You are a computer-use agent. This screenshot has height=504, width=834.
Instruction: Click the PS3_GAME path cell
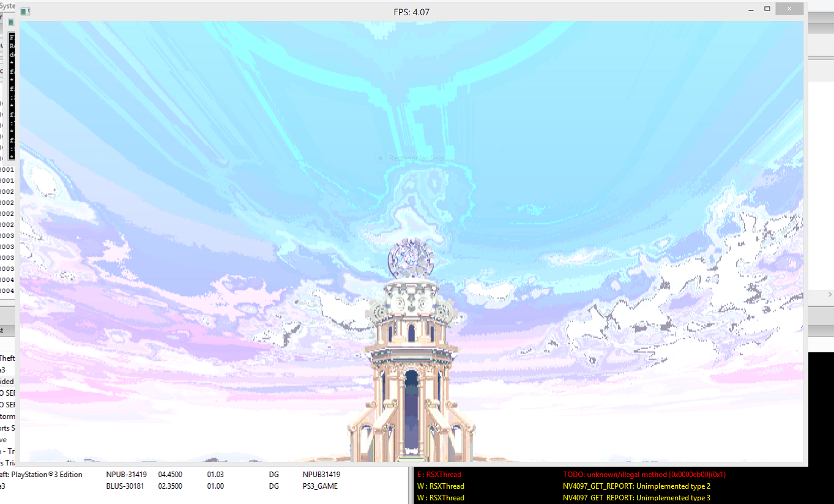320,486
